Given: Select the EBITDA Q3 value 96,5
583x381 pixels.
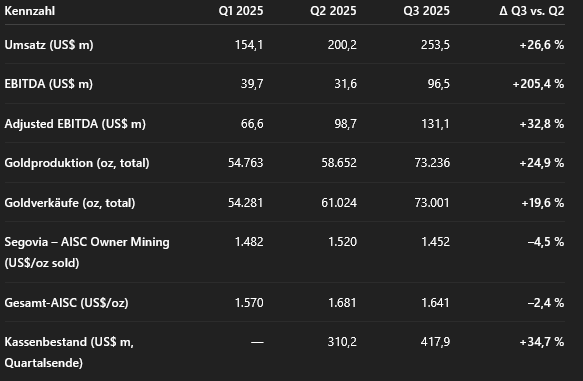Looking at the screenshot, I should tap(439, 84).
